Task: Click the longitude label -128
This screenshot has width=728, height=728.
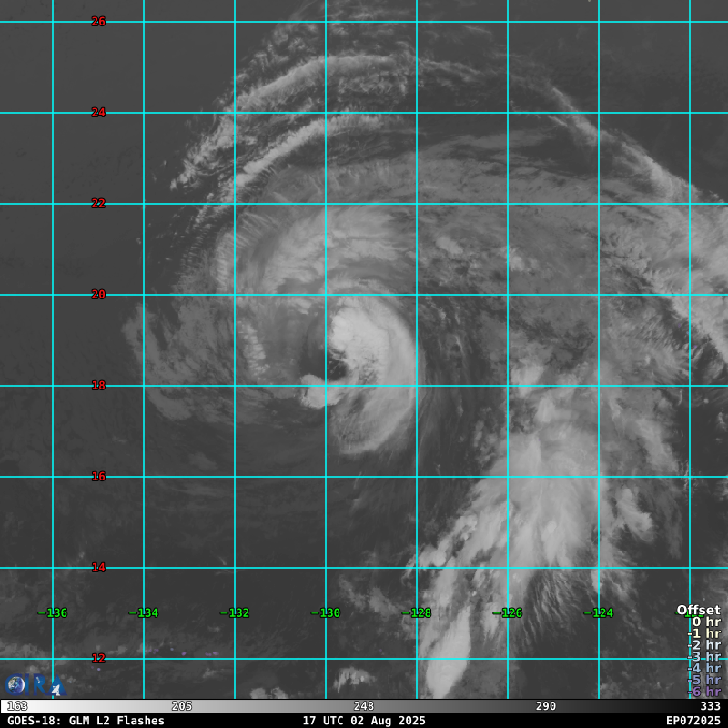Action: coord(417,612)
